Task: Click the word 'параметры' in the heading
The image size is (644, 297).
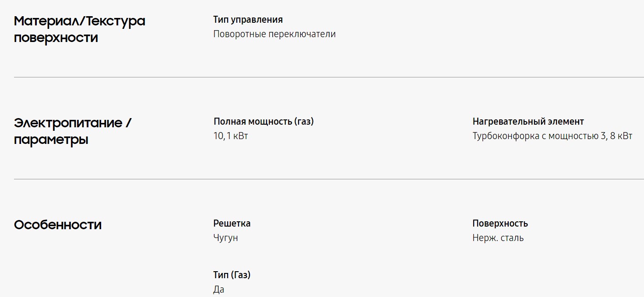Action: coord(51,140)
